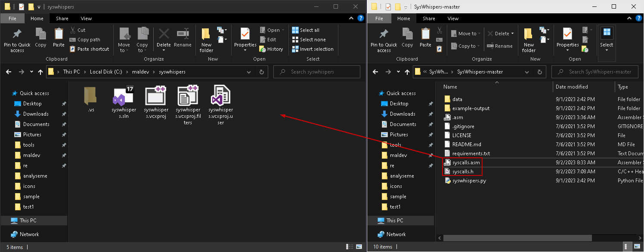Click horizontal scrollbar in SysWhispers-master file list
The width and height of the screenshot is (644, 252).
(517, 238)
